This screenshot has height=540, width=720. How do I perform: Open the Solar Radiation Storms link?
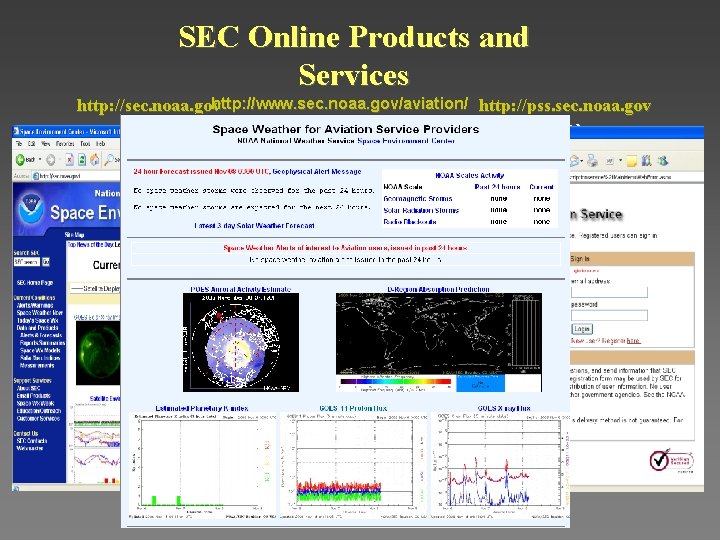click(421, 210)
